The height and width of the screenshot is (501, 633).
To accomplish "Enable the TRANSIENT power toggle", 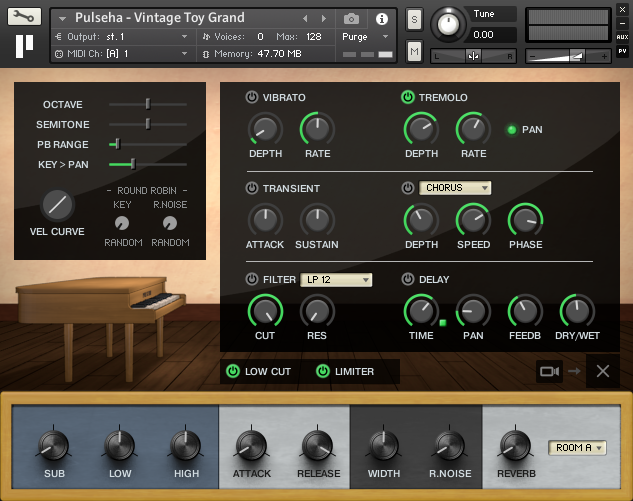I will coord(252,188).
